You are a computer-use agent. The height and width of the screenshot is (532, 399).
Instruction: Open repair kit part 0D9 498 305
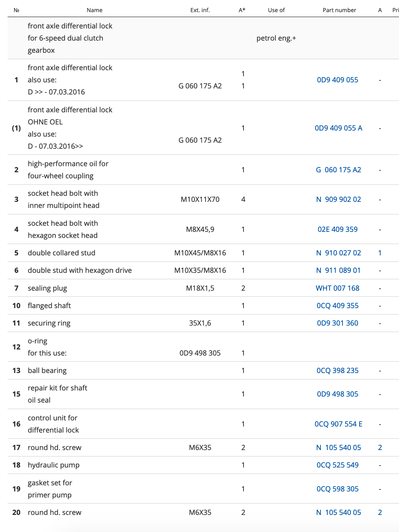coord(338,394)
